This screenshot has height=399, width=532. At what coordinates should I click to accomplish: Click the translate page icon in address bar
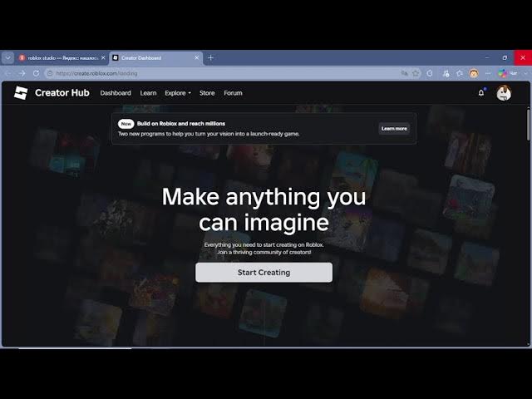tap(405, 73)
